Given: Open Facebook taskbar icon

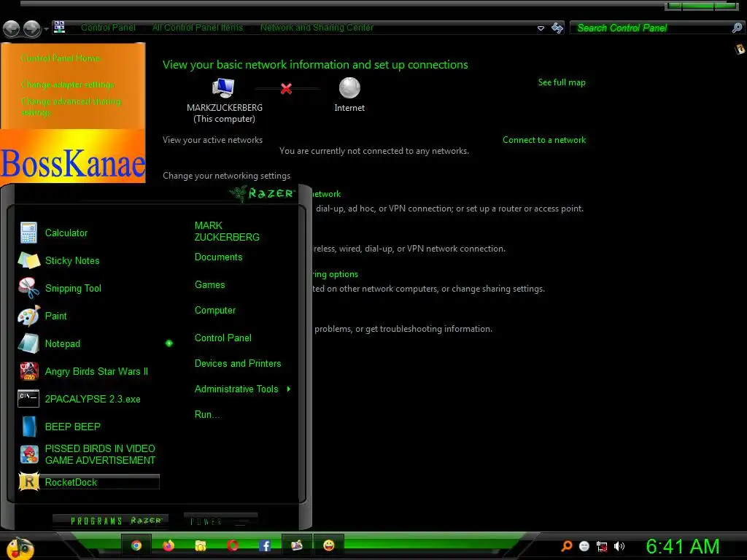Looking at the screenshot, I should [x=265, y=545].
